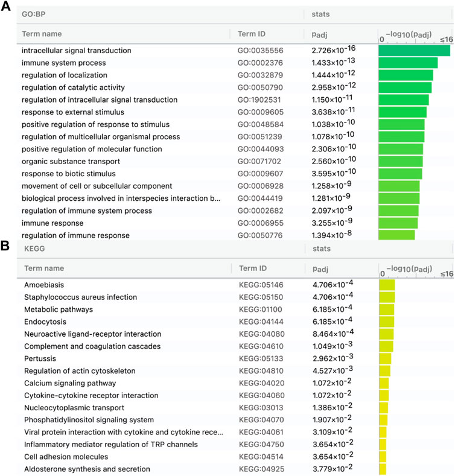Click the 'Term name' column header in GO:BP table

click(42, 34)
